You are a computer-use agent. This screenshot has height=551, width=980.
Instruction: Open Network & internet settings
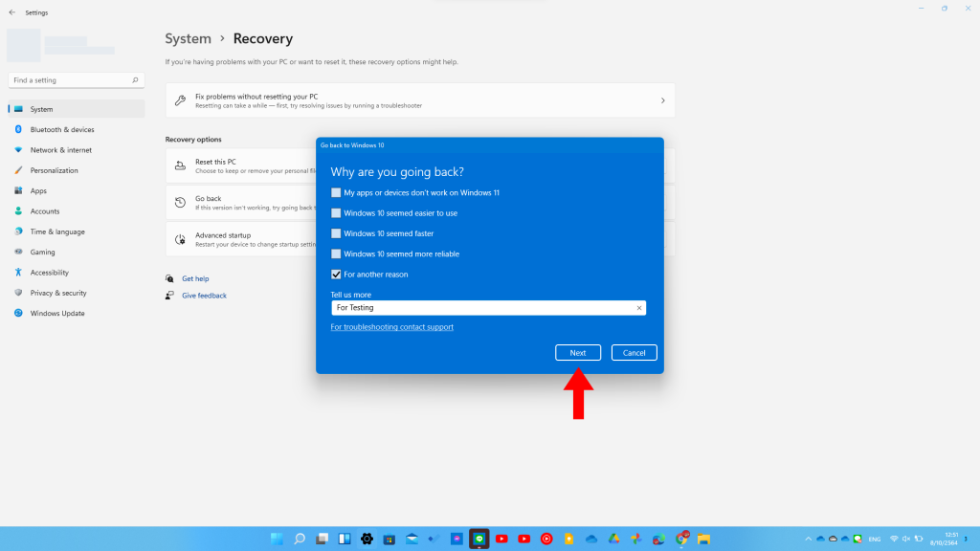click(77, 150)
